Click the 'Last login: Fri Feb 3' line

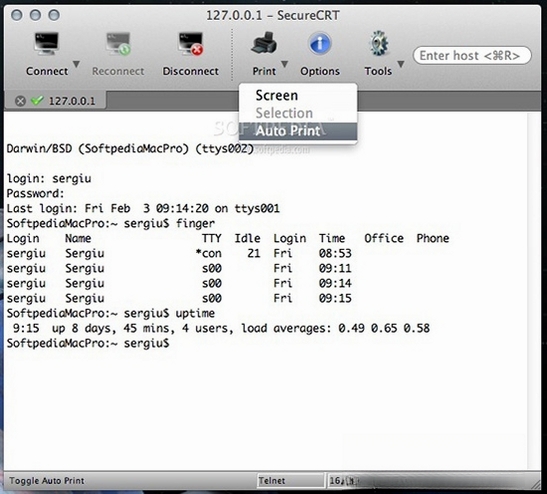(x=143, y=208)
